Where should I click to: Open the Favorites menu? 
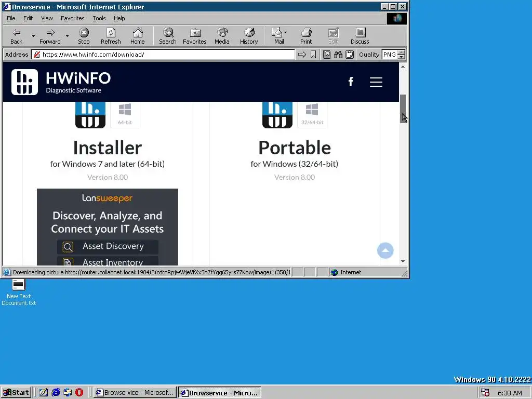point(72,18)
